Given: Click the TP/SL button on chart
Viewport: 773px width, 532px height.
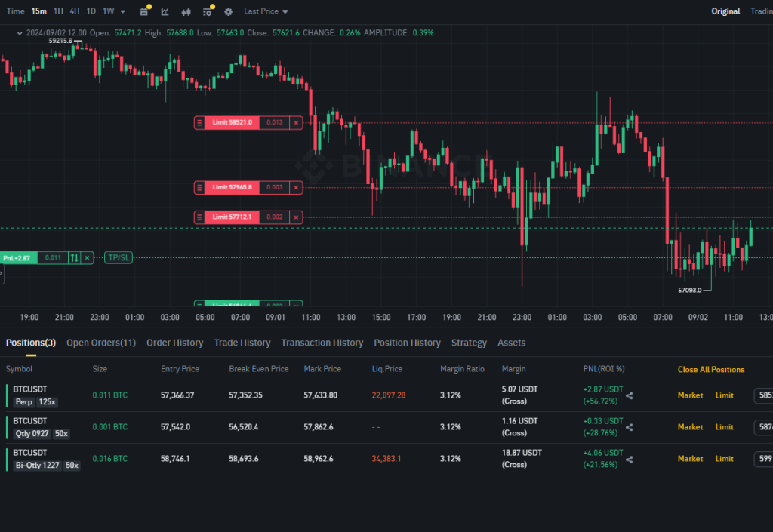Looking at the screenshot, I should (119, 258).
